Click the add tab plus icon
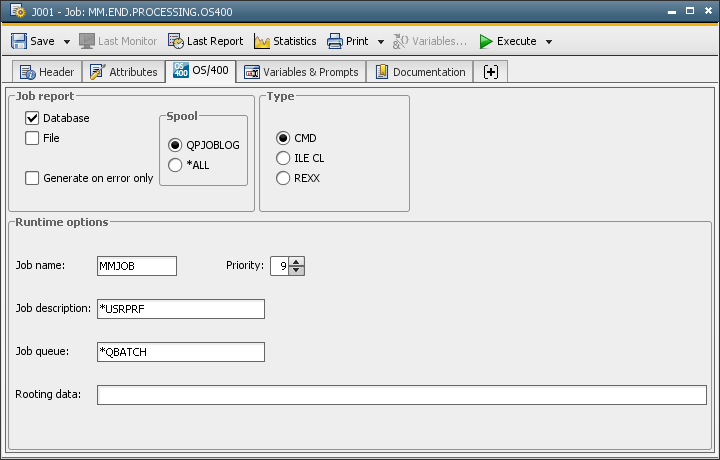Viewport: 720px width, 460px height. [491, 72]
